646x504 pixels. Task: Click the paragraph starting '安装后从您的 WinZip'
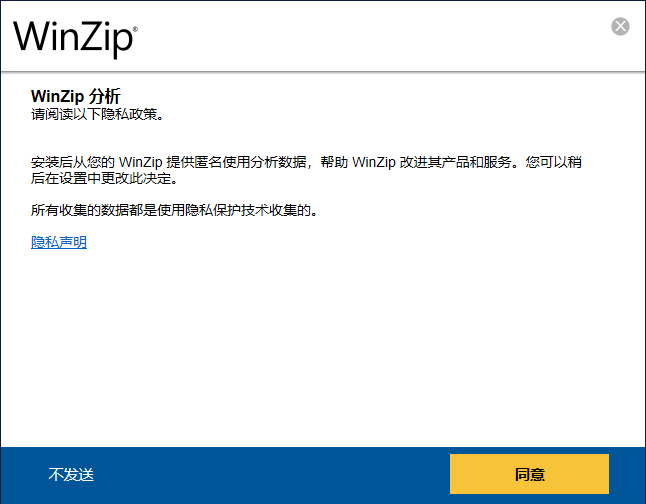[306, 170]
